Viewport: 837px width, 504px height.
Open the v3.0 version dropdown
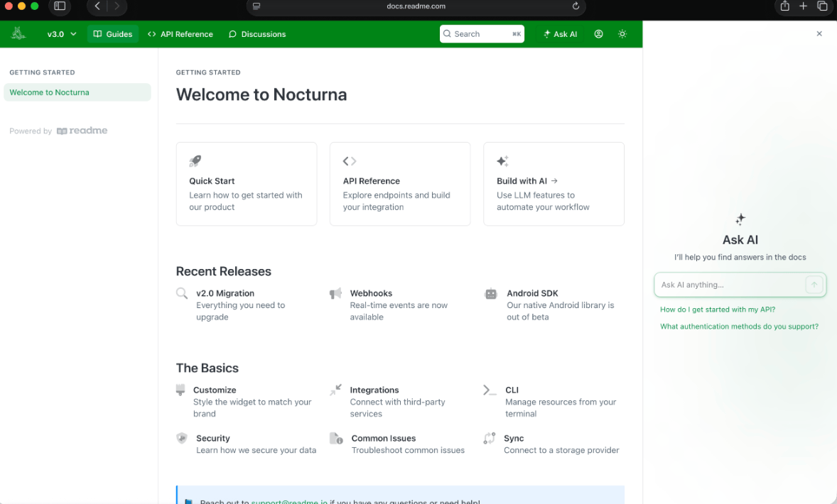click(x=61, y=34)
